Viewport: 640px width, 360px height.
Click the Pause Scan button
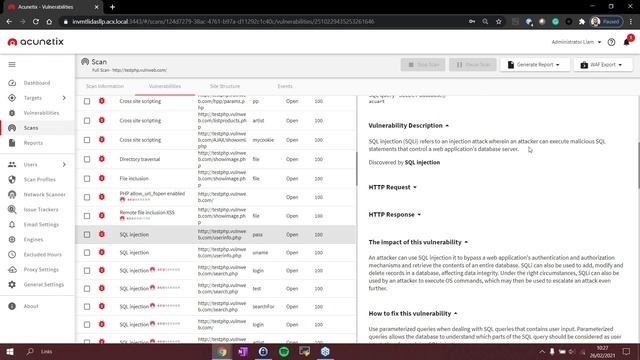[473, 64]
